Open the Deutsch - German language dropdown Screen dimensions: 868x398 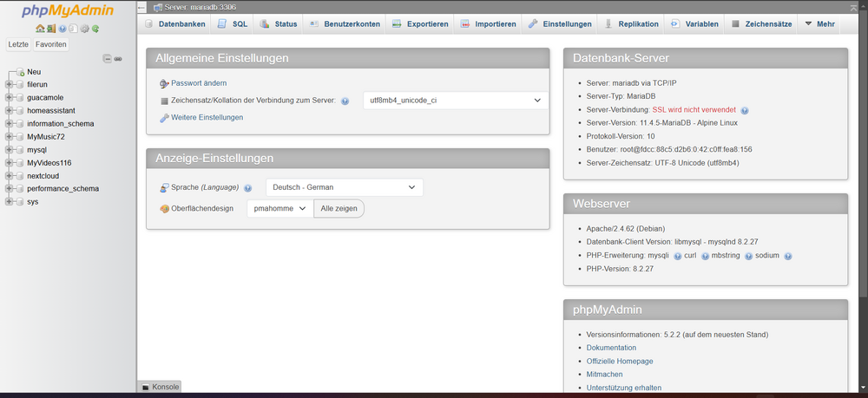point(345,187)
